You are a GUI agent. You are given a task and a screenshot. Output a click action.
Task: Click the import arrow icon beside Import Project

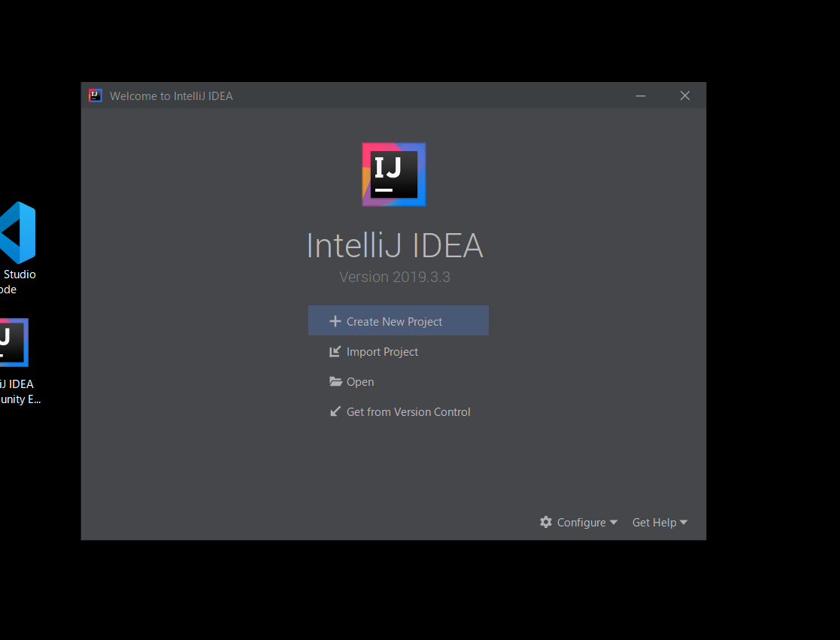point(335,351)
